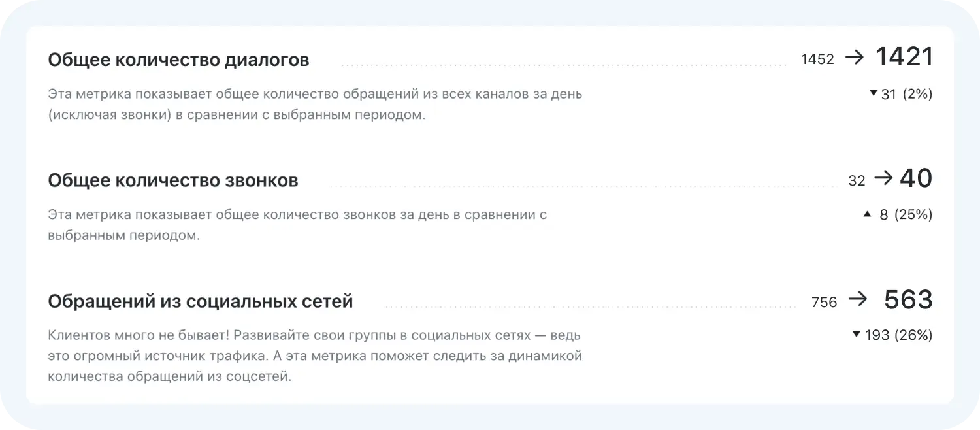Click the description text starting "Клиентов много не бывает"
Screen dimensions: 980x430
315,356
